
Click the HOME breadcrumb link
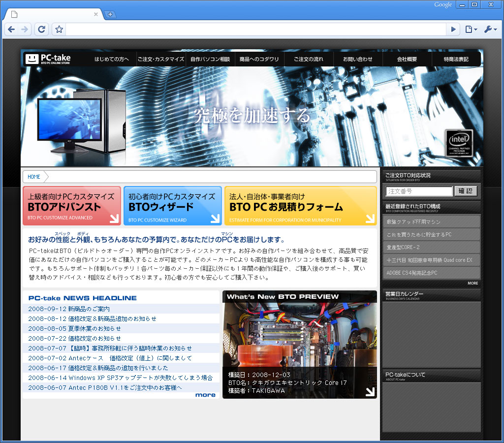point(34,177)
